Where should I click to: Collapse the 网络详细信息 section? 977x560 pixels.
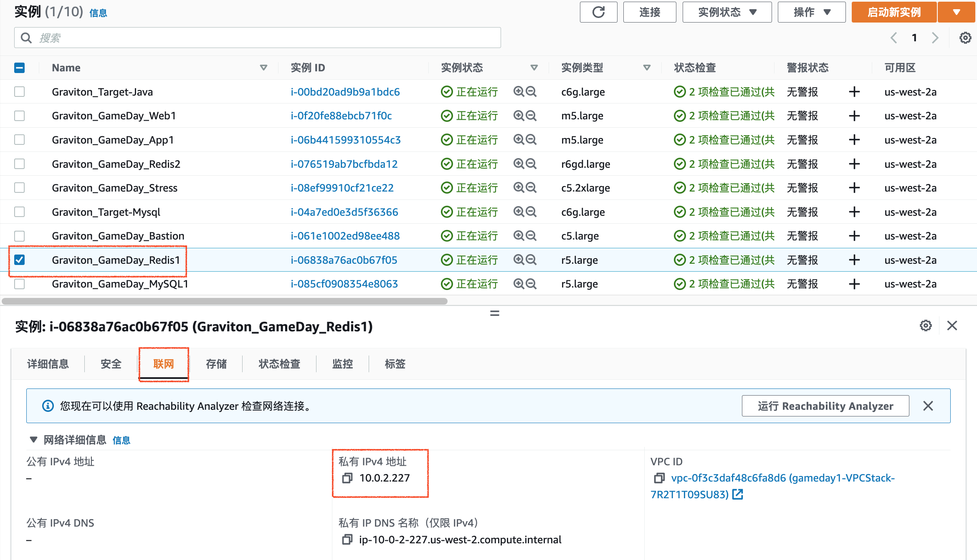34,440
